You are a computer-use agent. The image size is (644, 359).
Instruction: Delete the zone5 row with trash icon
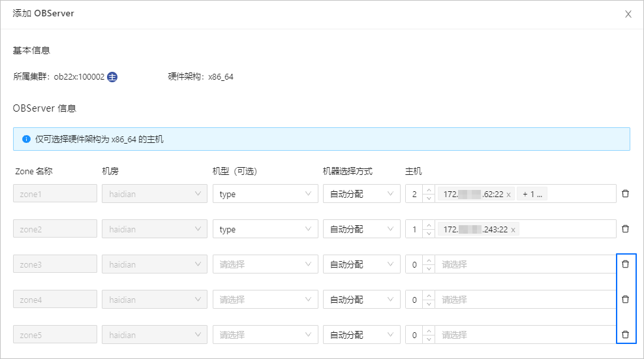(x=625, y=335)
